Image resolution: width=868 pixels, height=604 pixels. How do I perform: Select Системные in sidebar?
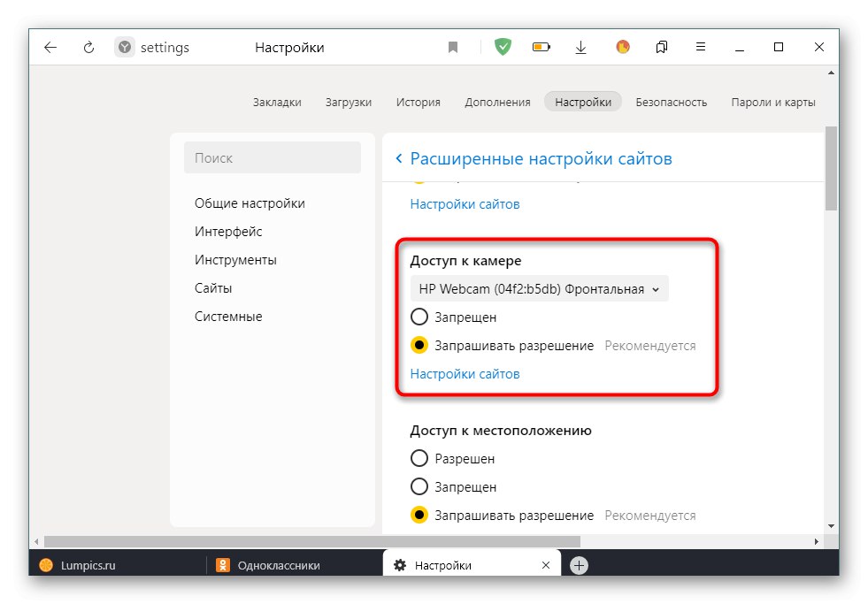(x=228, y=317)
